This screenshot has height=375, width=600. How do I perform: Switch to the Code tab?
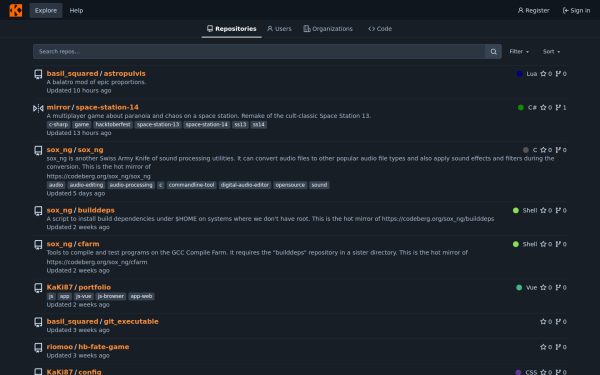[380, 29]
